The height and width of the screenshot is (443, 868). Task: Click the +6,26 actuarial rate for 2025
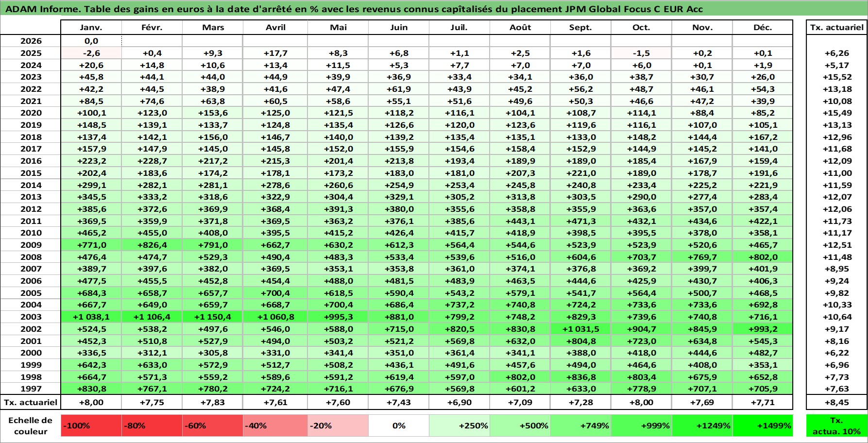click(x=837, y=53)
